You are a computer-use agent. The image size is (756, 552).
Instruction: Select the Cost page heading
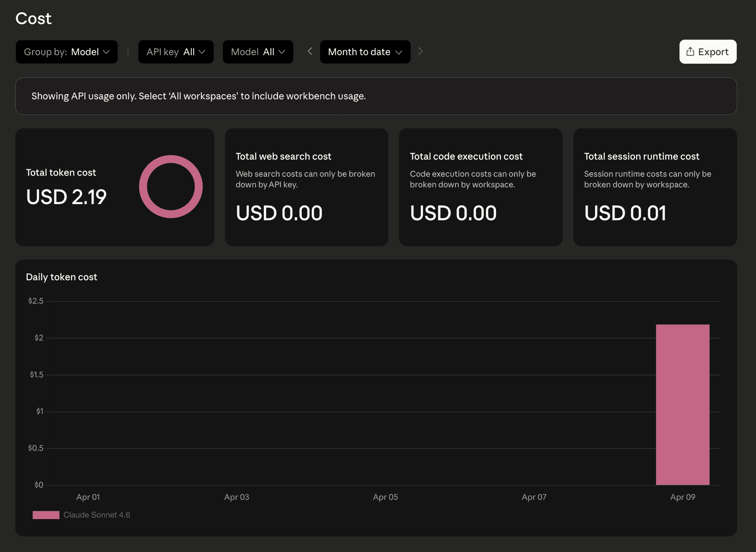[33, 18]
